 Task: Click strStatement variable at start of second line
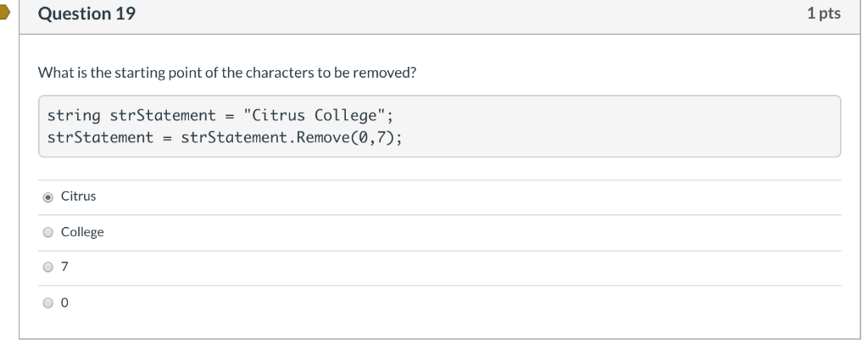coord(100,137)
